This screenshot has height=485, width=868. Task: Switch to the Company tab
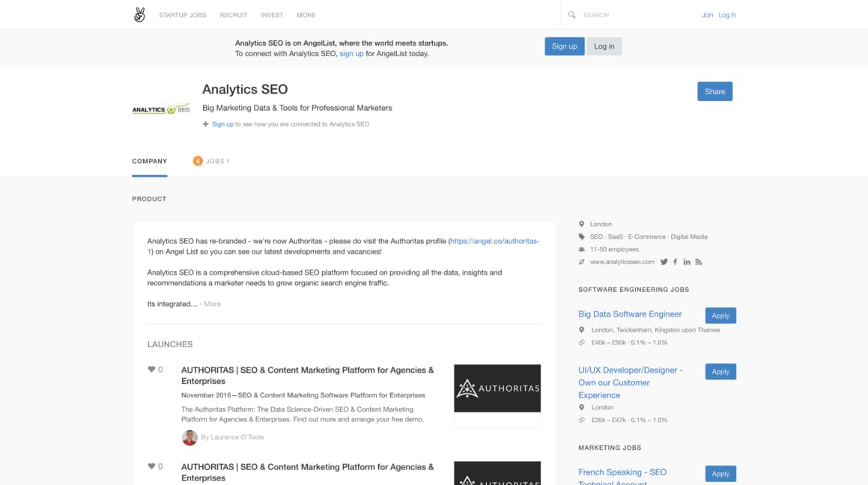pos(150,162)
